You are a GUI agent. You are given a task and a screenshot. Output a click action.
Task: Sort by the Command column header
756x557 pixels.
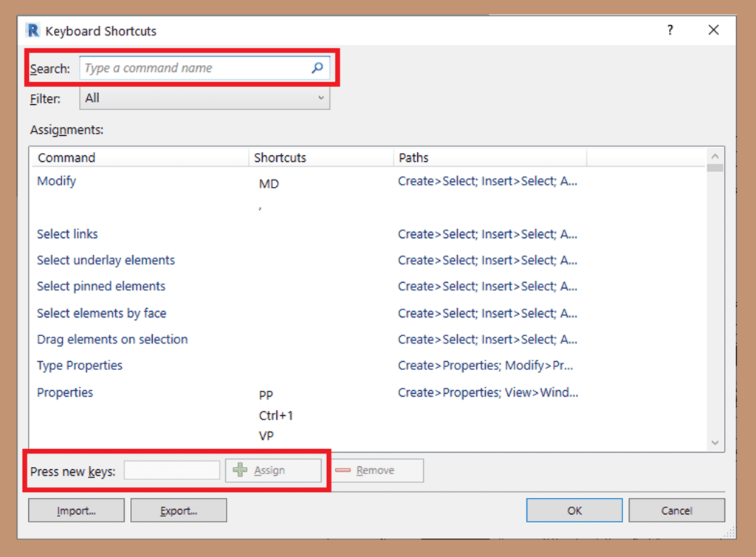pos(66,157)
